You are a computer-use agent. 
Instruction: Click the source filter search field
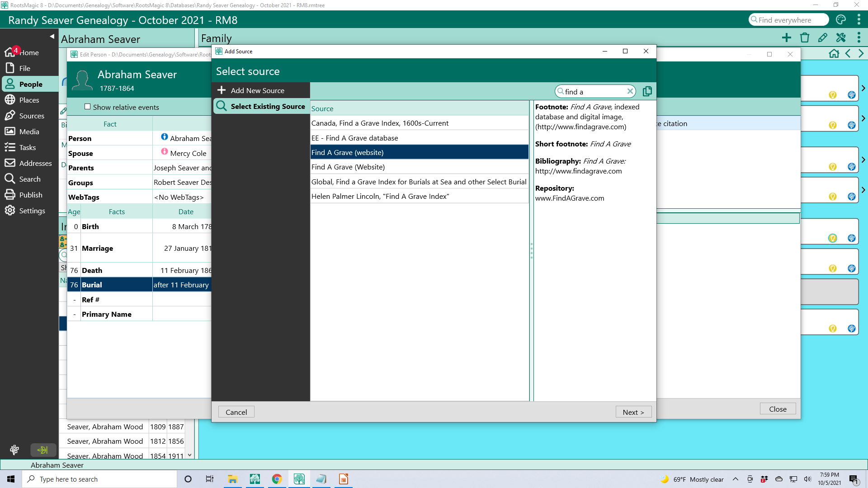click(x=594, y=91)
